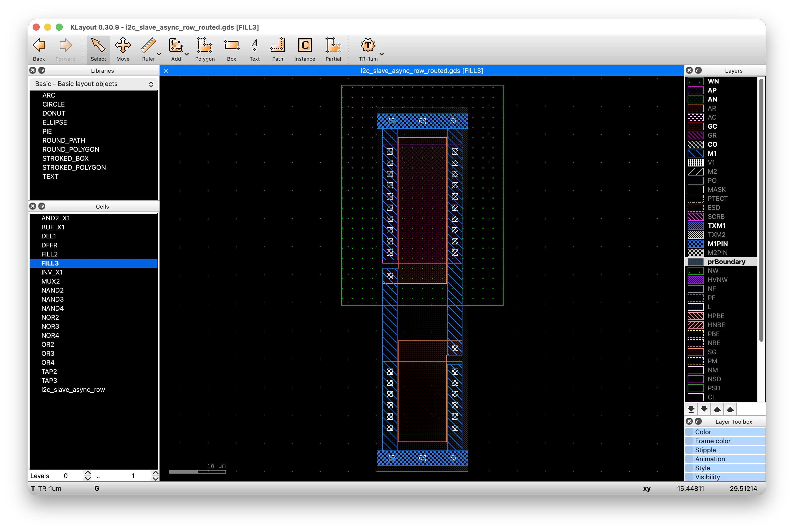The height and width of the screenshot is (532, 794).
Task: Undock the Layers panel
Action: coord(698,70)
